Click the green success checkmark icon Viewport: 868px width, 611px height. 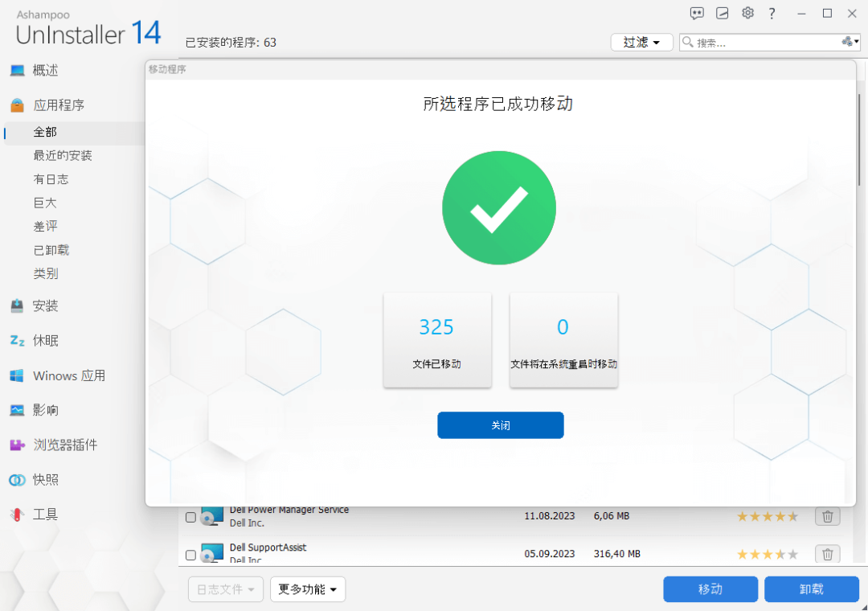[x=499, y=207]
